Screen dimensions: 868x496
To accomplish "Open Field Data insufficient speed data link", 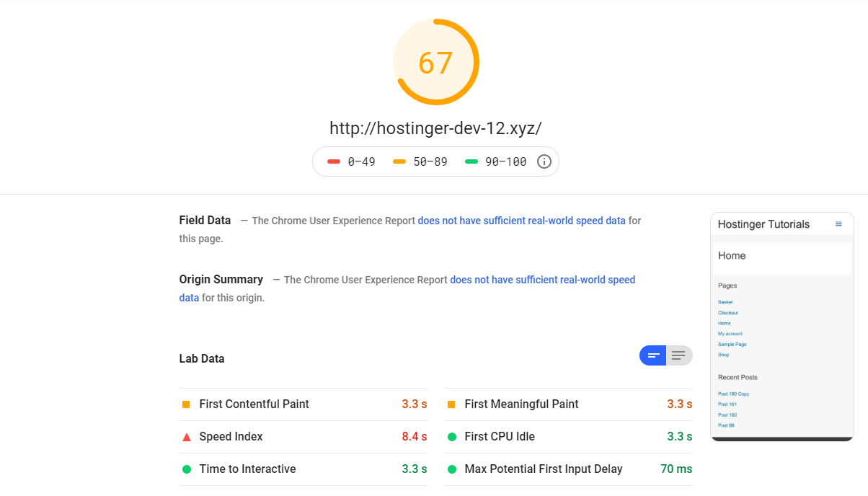I will (522, 221).
